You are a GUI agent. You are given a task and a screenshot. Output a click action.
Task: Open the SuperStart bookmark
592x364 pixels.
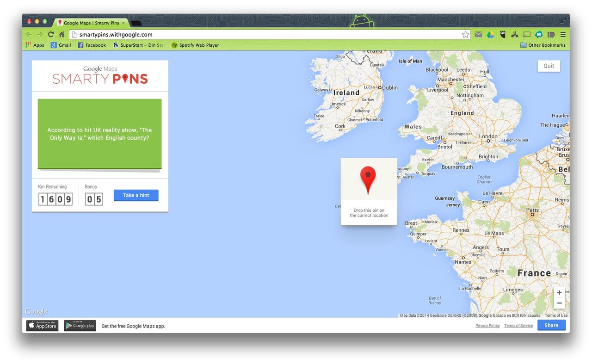pos(139,45)
